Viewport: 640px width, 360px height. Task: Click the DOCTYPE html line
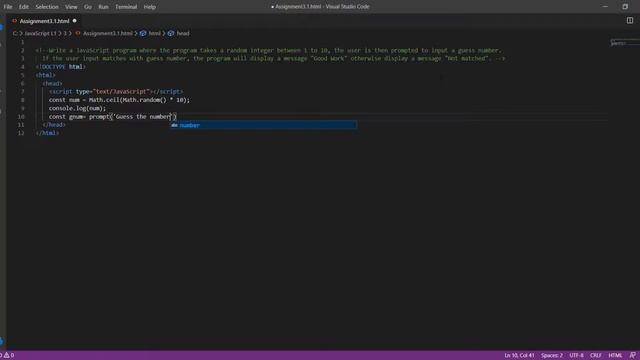(x=60, y=67)
